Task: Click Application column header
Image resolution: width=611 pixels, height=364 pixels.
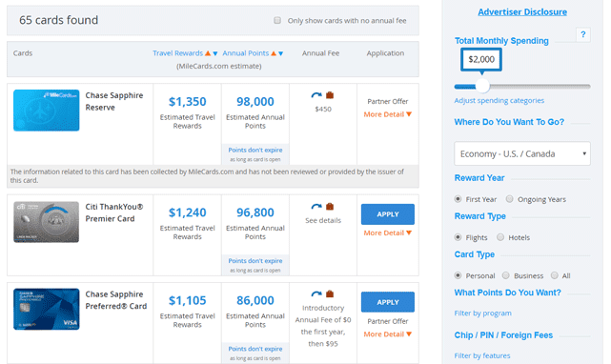Action: 385,53
